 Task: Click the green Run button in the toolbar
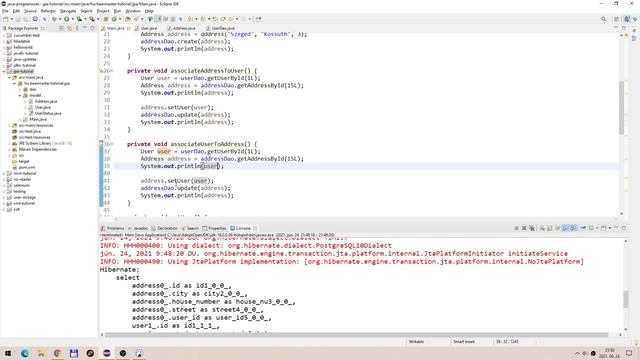(x=67, y=19)
